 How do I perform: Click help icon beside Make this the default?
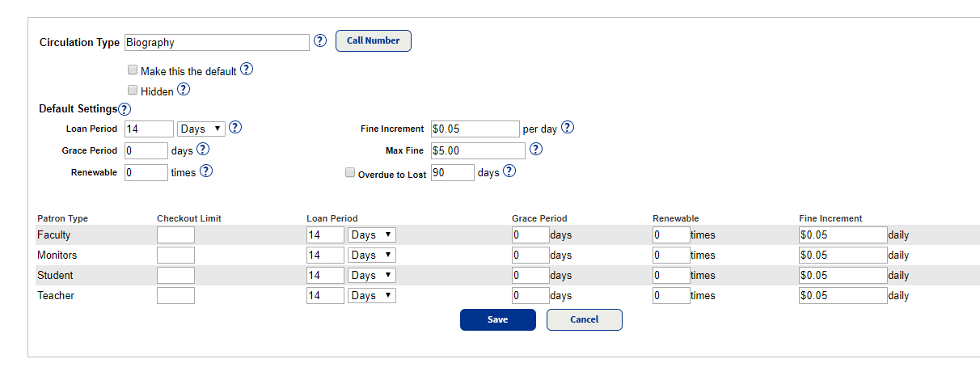pyautogui.click(x=247, y=70)
